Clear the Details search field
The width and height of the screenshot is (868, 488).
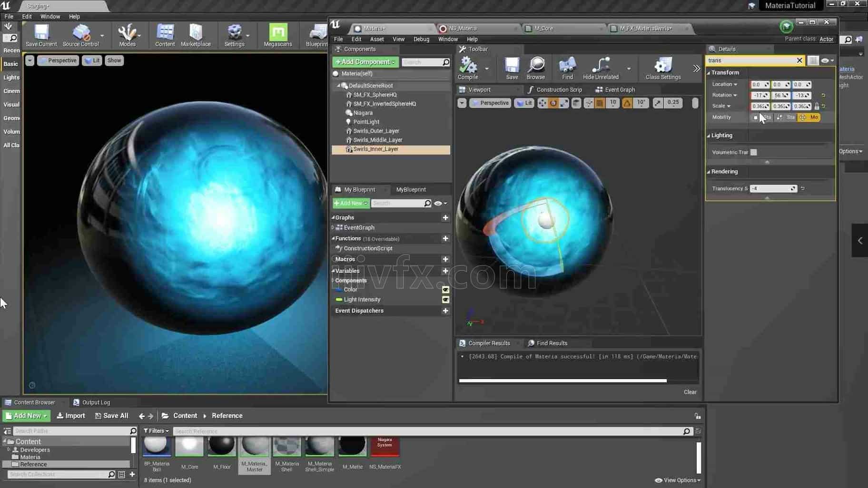[799, 60]
